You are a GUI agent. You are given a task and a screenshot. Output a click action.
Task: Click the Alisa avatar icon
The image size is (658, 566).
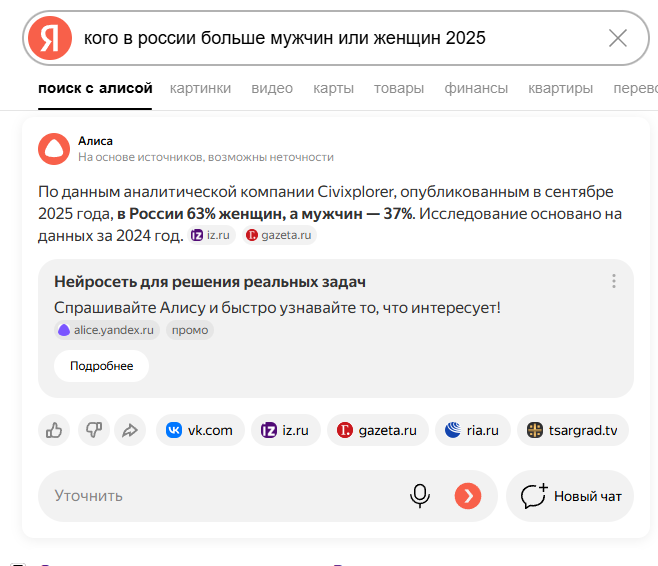pos(54,149)
